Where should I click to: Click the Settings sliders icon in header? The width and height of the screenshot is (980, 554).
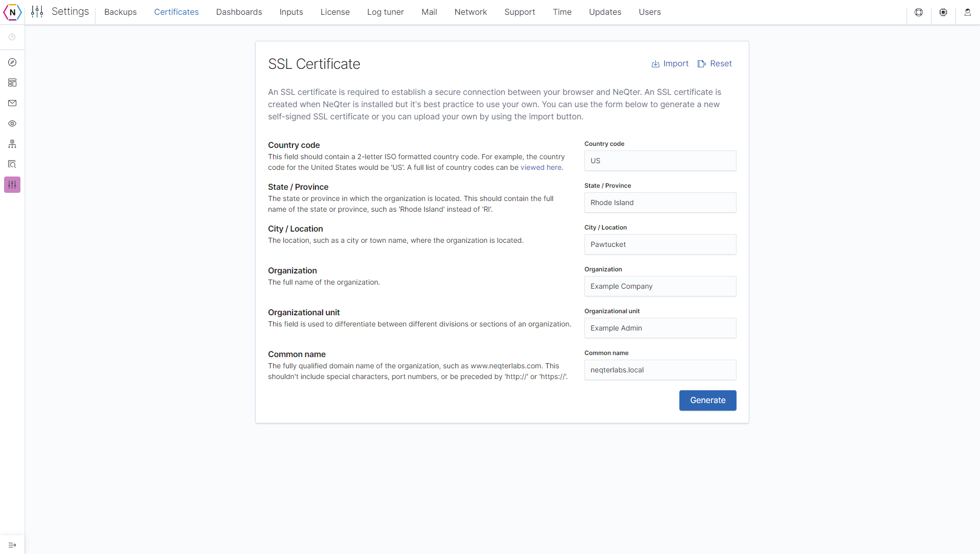[x=37, y=12]
